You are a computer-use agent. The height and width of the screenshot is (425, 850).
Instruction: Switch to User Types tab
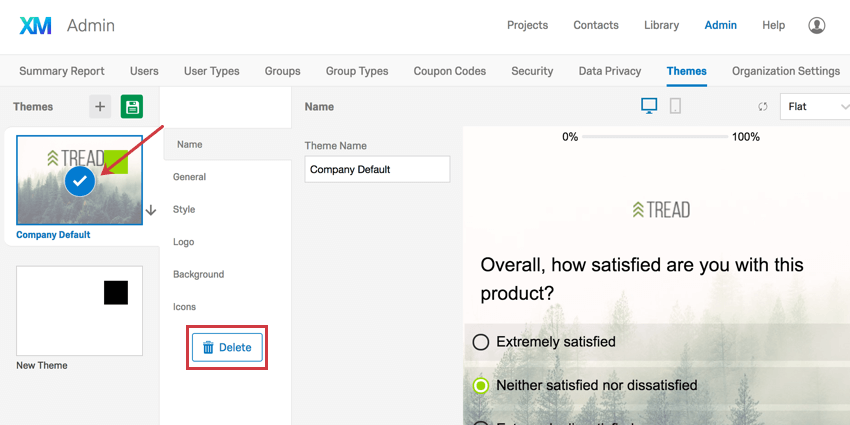tap(211, 71)
